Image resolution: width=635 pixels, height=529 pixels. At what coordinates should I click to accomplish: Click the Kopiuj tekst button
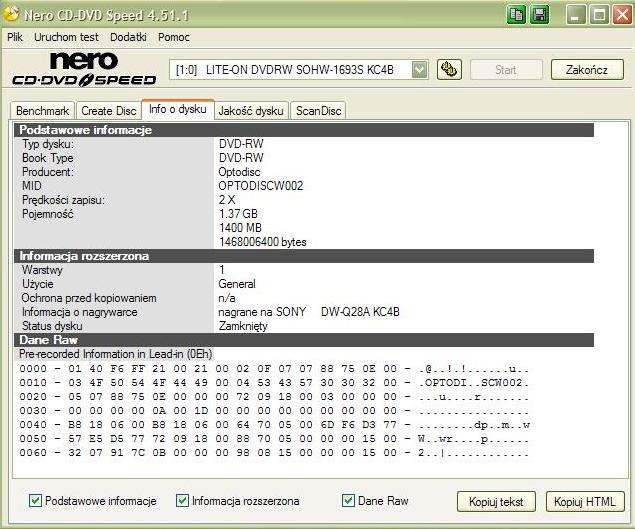496,502
